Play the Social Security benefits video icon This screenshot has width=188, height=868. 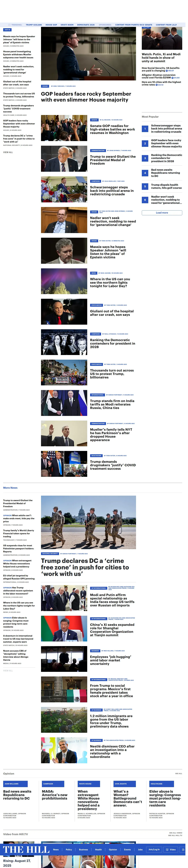coord(166,71)
